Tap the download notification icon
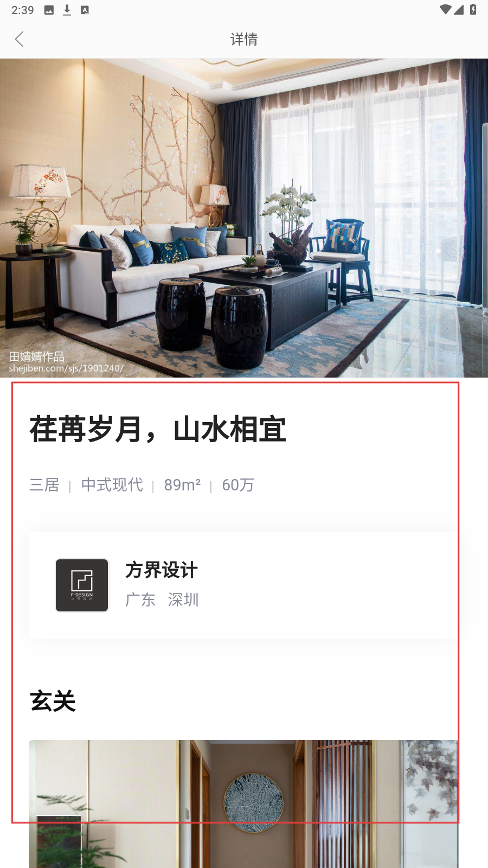 point(67,10)
